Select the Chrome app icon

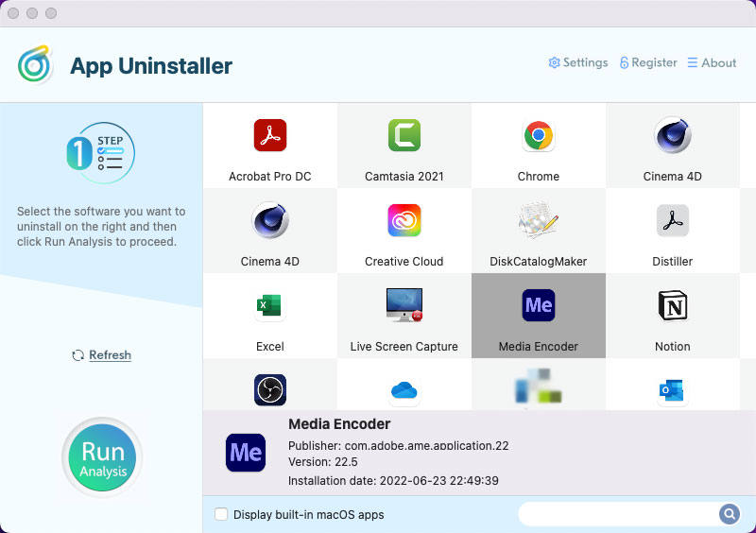[x=538, y=135]
